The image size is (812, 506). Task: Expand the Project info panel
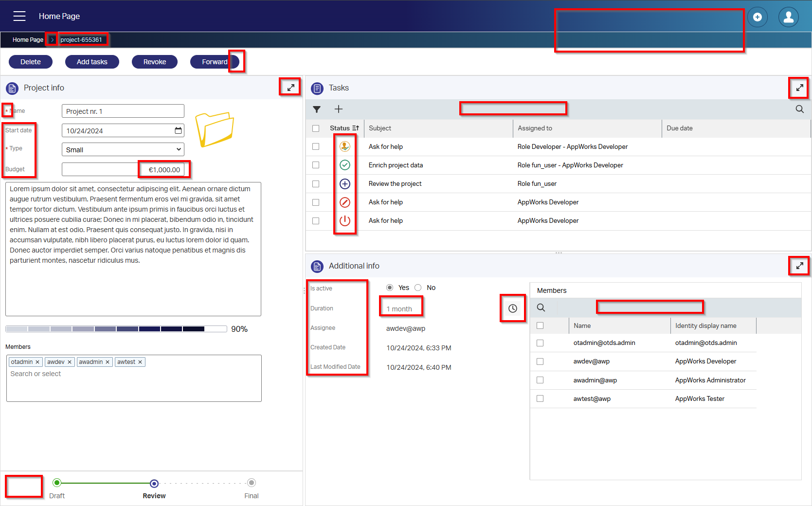click(290, 88)
